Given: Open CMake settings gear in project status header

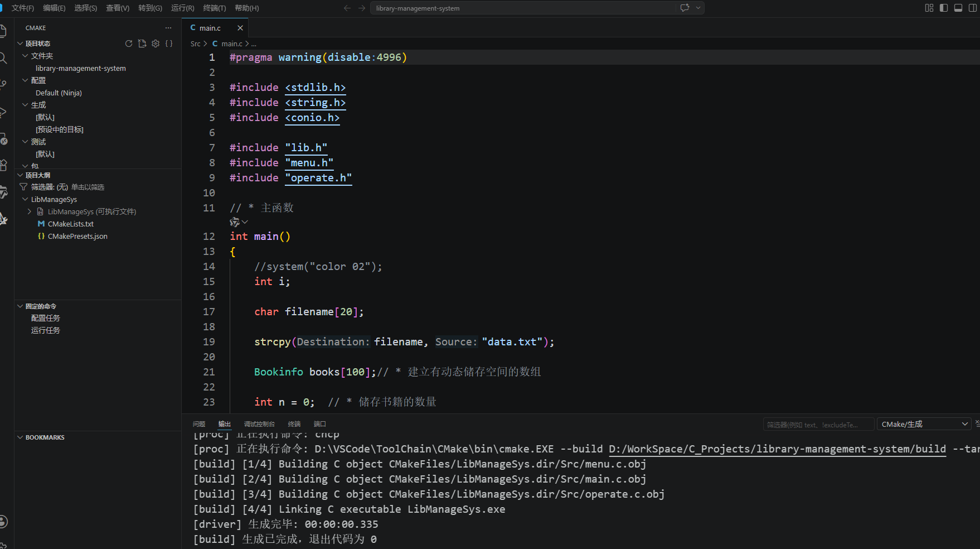Looking at the screenshot, I should click(x=156, y=44).
